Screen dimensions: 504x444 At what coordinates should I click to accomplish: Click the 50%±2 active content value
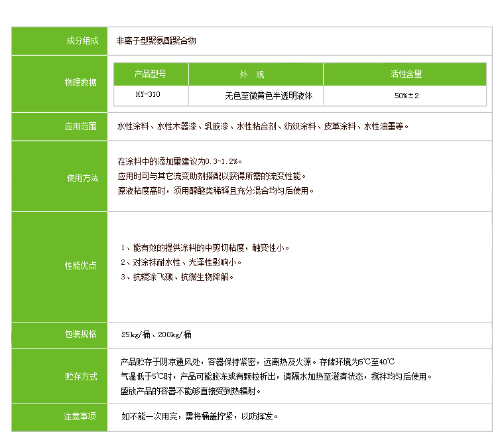point(406,96)
